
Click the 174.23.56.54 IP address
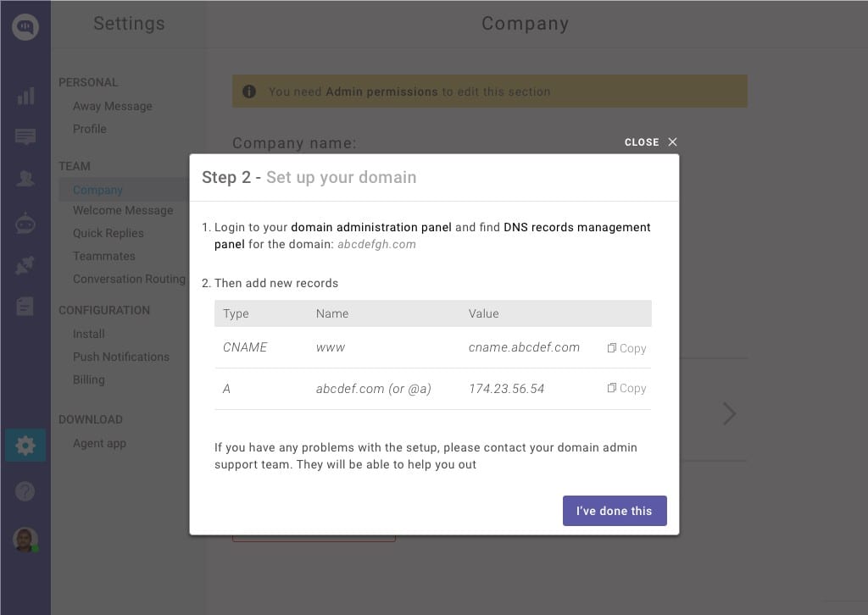tap(506, 389)
